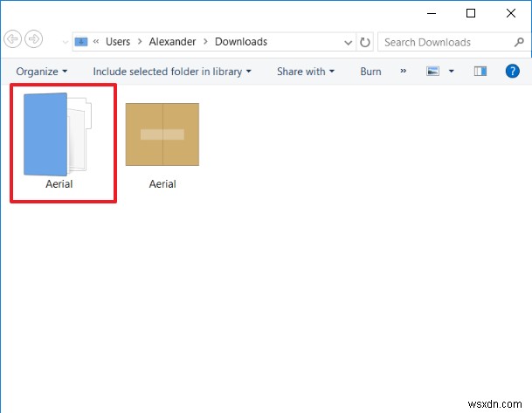Refresh the Downloads folder view
This screenshot has width=532, height=413.
pos(364,42)
